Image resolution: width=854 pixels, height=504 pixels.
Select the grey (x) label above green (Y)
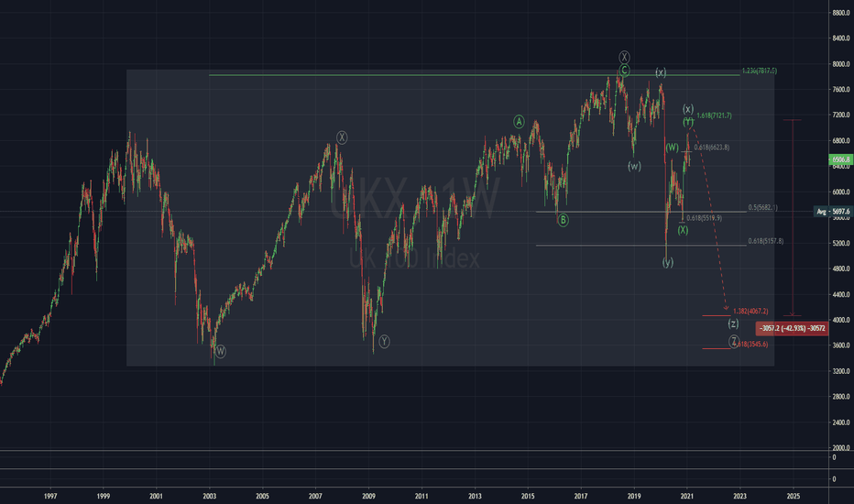[688, 109]
